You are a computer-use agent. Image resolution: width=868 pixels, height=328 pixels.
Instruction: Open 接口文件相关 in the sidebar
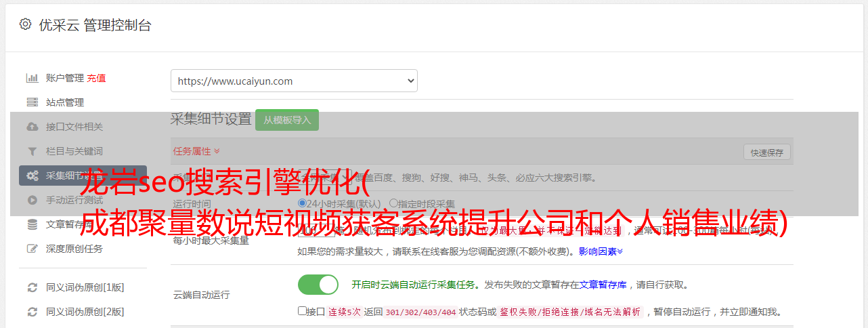coord(74,127)
